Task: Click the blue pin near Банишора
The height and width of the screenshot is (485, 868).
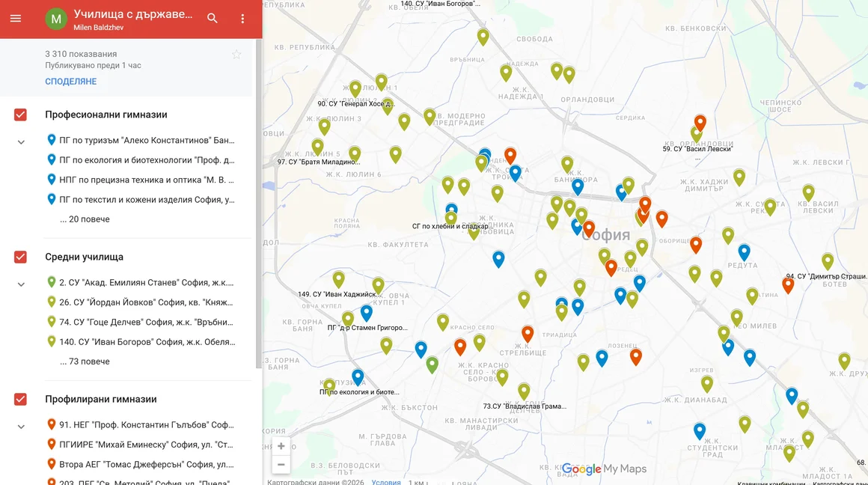Action: point(578,186)
